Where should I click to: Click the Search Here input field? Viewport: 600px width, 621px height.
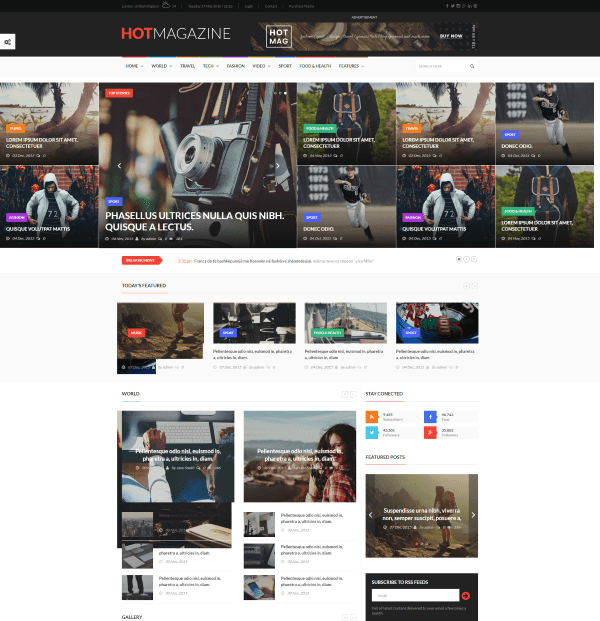[442, 66]
